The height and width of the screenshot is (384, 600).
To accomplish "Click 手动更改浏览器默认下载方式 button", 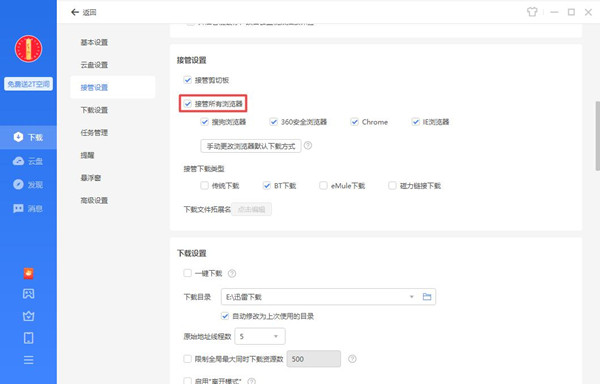I will [x=251, y=146].
